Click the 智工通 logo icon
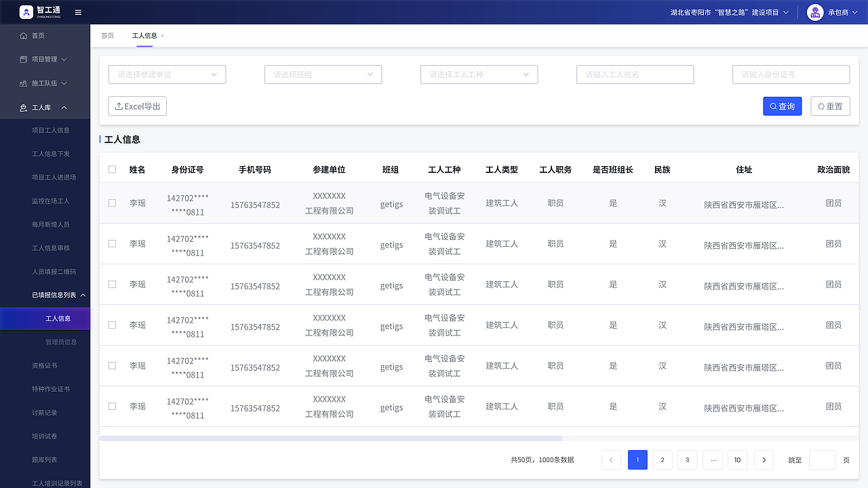Screen dimensions: 868x488 pos(26,12)
